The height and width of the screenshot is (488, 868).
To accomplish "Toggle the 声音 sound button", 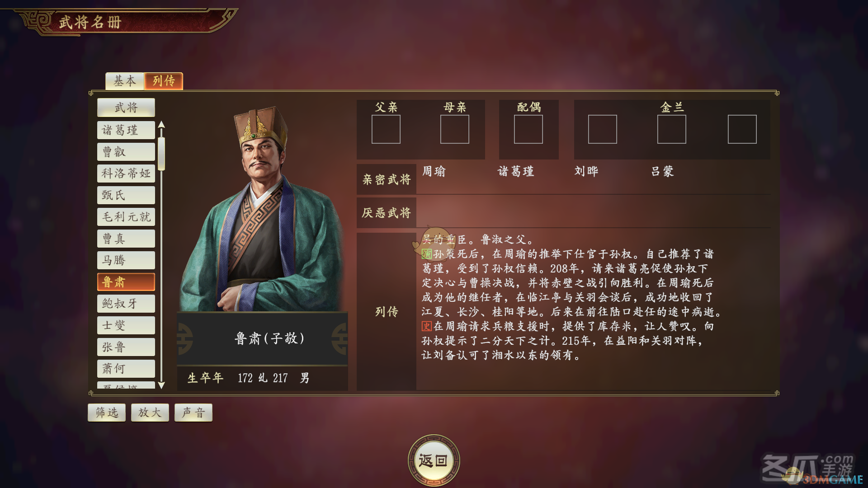I will (x=193, y=413).
